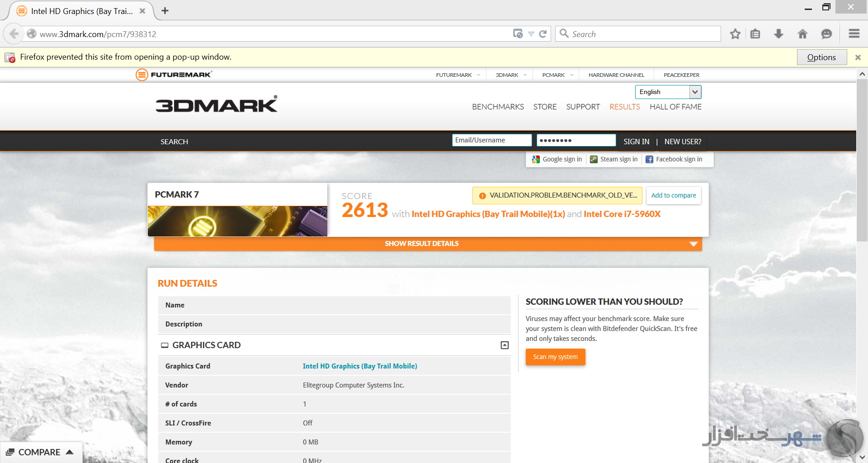Sign in with Google
868x463 pixels.
tap(557, 159)
